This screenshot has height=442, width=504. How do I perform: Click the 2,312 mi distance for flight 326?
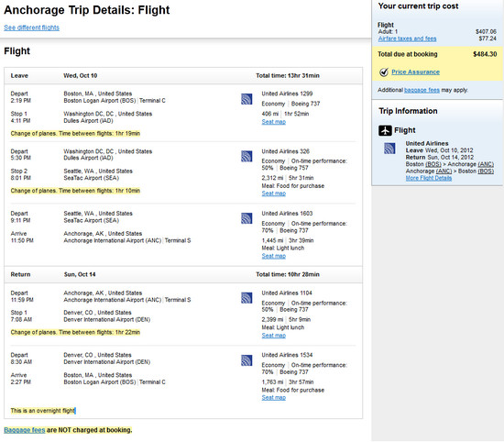(272, 178)
